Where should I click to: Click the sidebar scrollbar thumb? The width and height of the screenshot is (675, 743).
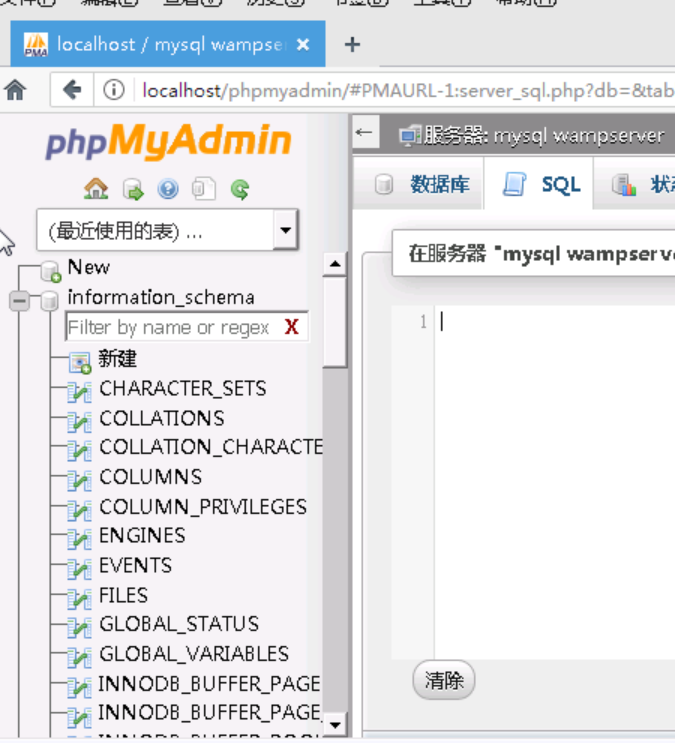tap(335, 322)
